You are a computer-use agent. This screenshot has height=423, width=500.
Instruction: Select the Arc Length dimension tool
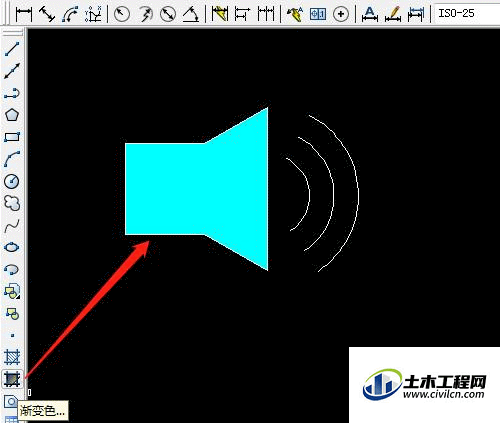70,14
